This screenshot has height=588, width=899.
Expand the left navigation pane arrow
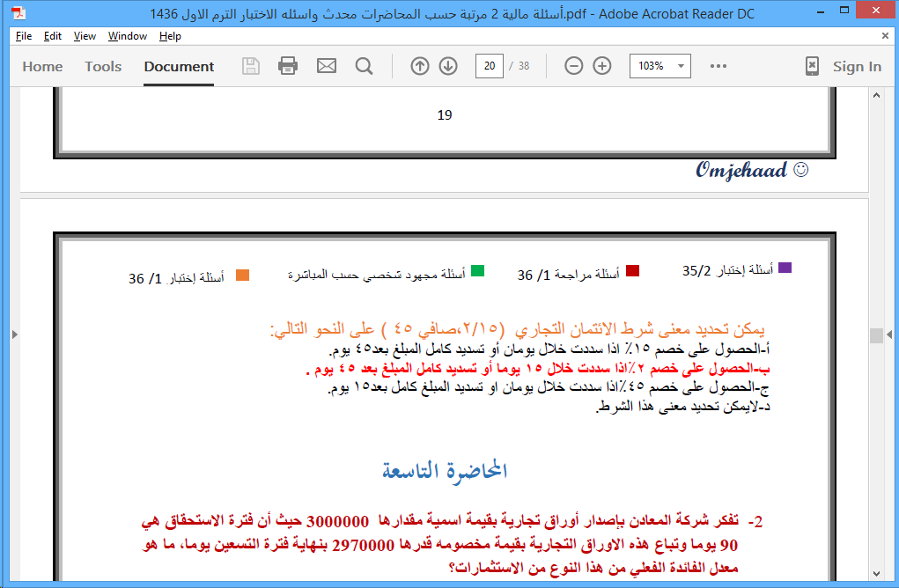pyautogui.click(x=15, y=334)
